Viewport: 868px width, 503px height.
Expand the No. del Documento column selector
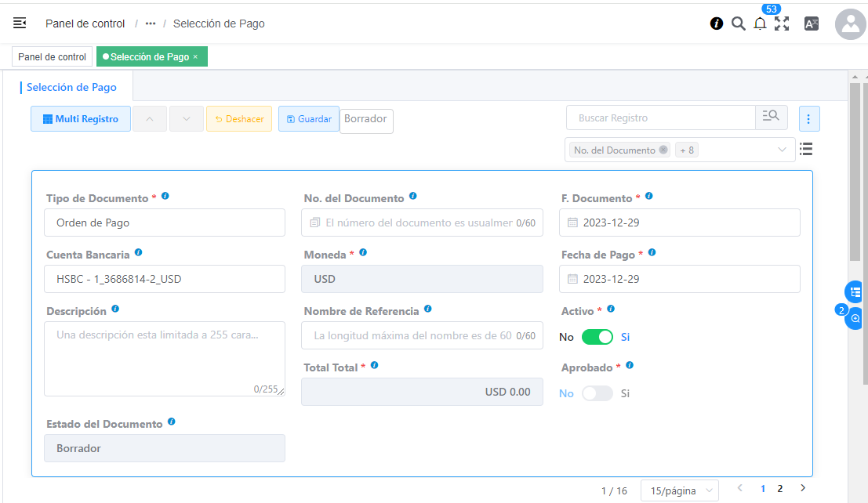click(782, 150)
